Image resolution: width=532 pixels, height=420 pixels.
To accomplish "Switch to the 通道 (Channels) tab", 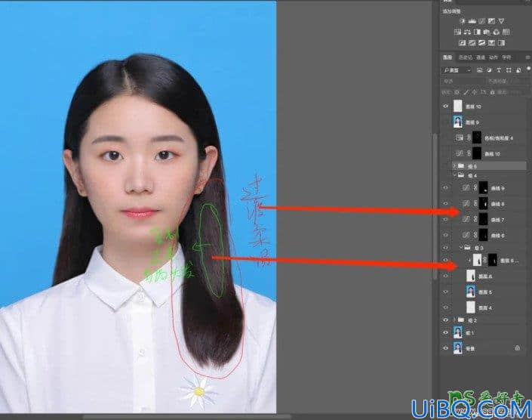I will tap(481, 57).
